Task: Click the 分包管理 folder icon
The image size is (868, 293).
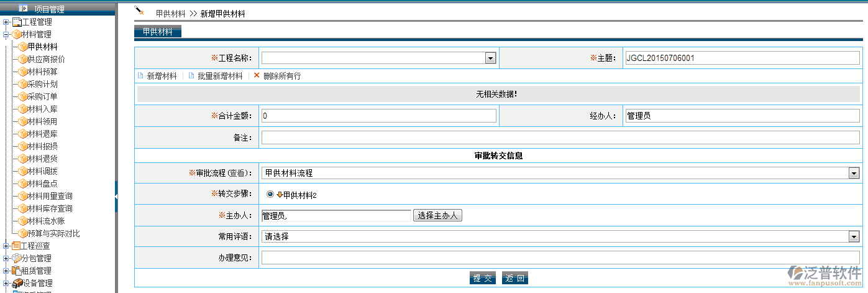Action: [x=17, y=258]
